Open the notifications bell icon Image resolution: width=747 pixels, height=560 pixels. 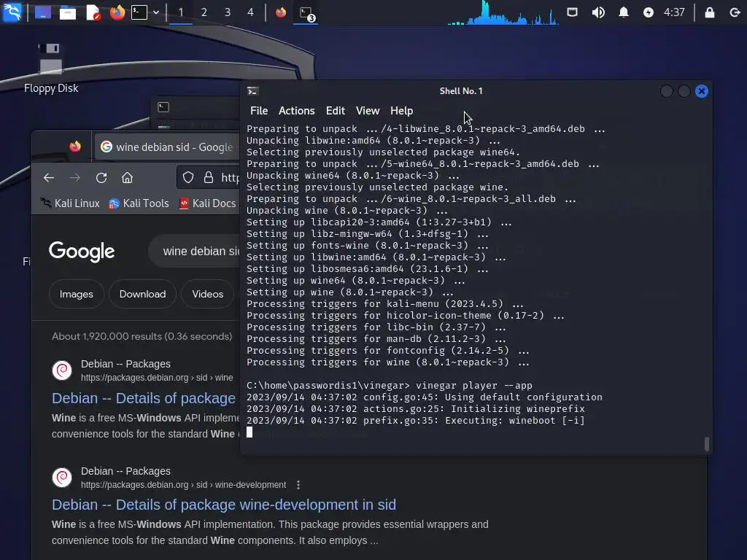coord(623,12)
